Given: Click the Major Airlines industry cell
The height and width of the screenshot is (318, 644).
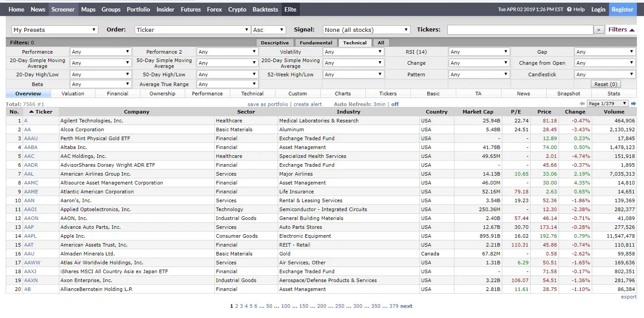Looking at the screenshot, I should (x=349, y=174).
